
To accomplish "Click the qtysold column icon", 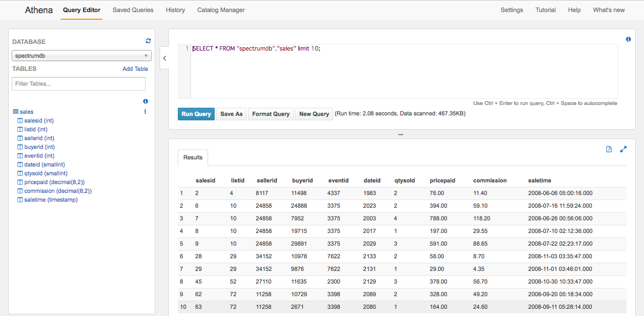I will pyautogui.click(x=20, y=173).
